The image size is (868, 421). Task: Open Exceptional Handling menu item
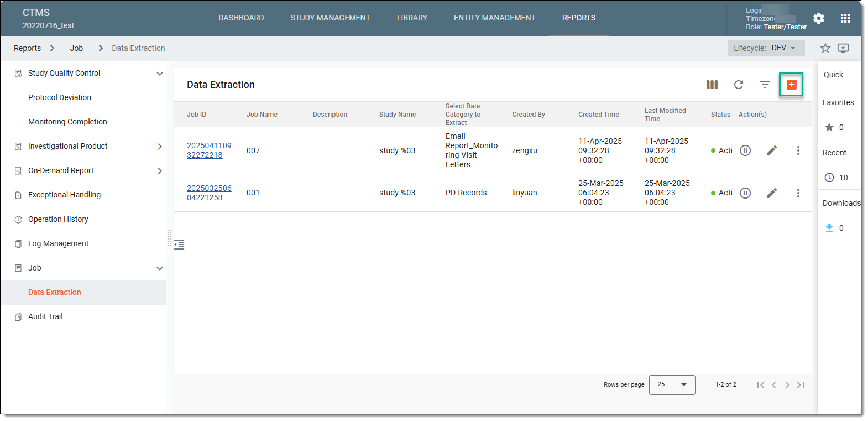[x=64, y=195]
